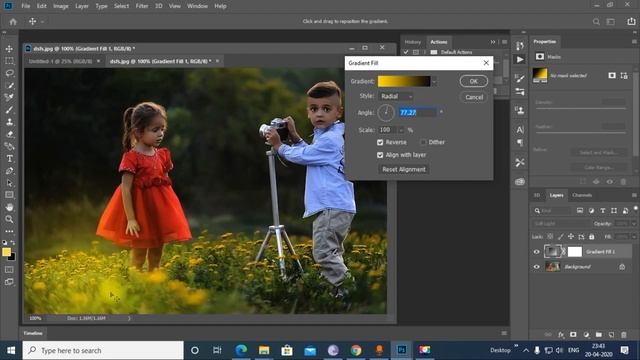Click the Select and Mask button
The image size is (640, 360).
(x=598, y=152)
